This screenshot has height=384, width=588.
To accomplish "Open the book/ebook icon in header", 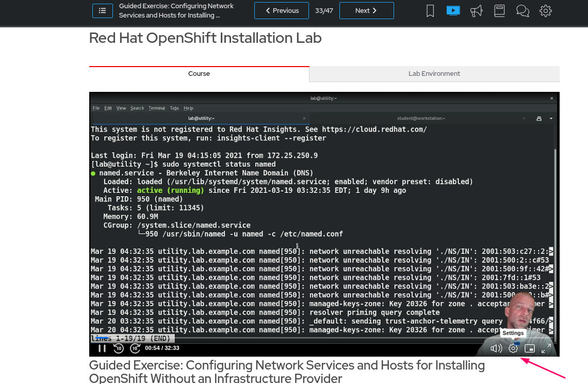I will (499, 10).
